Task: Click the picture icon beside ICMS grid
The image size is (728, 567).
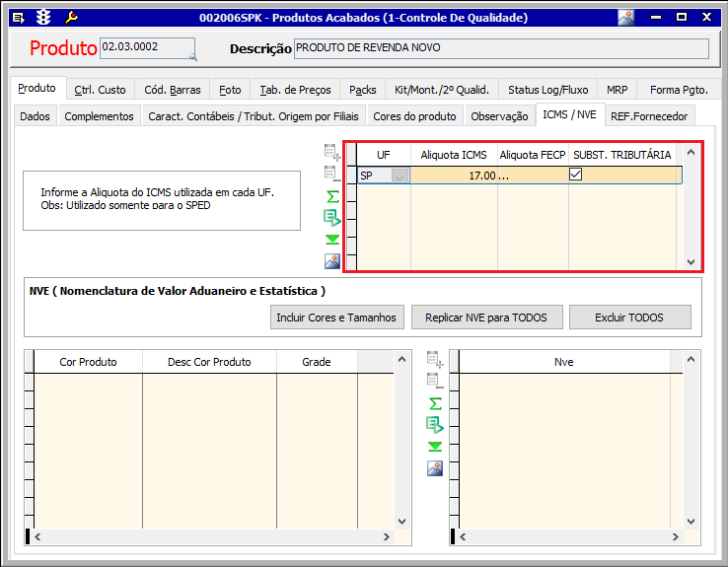Action: 332,261
